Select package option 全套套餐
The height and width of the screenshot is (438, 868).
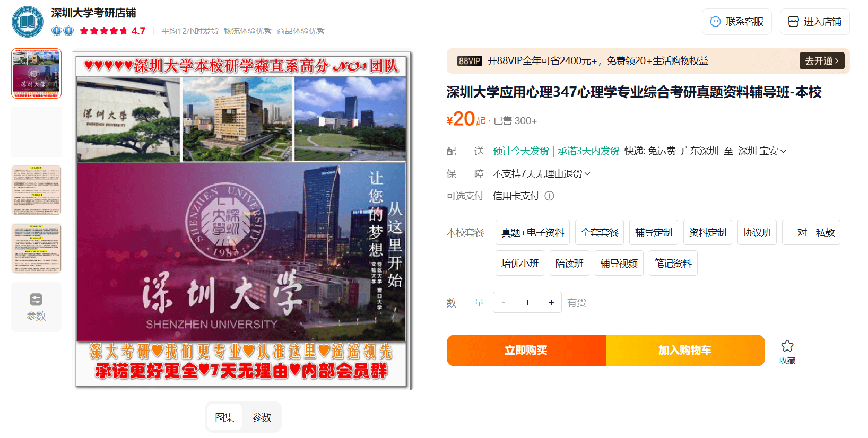coord(600,232)
